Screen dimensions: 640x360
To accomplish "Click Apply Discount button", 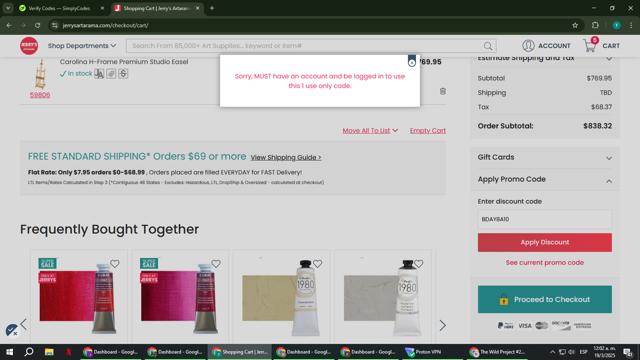I will point(544,242).
